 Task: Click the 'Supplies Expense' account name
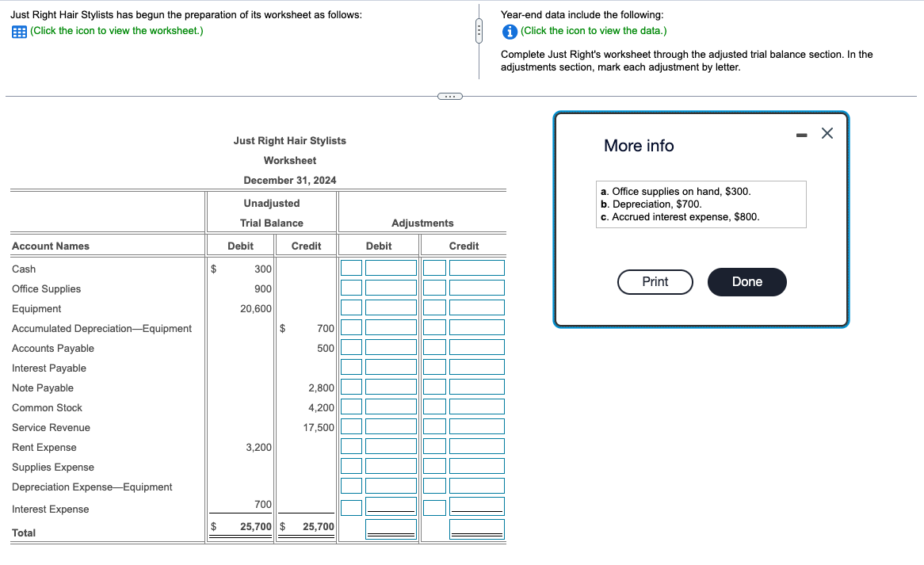(53, 468)
